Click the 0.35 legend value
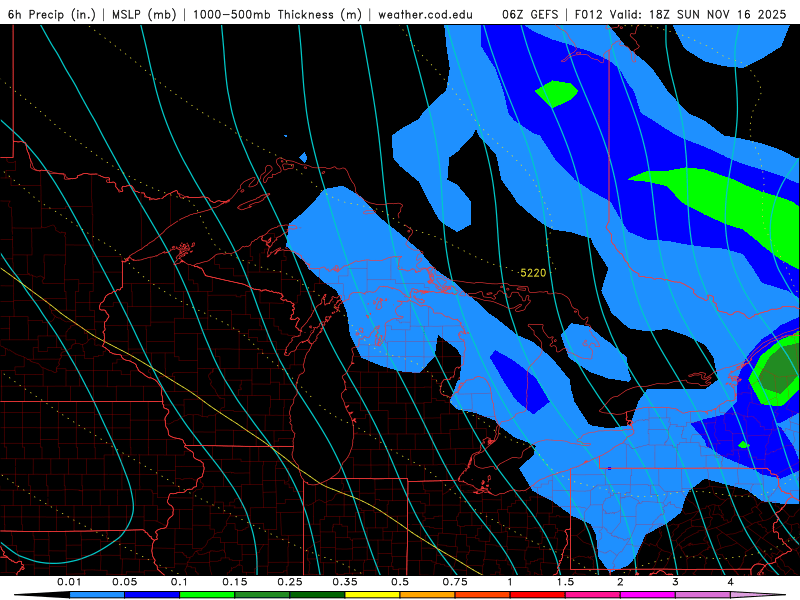 [345, 582]
